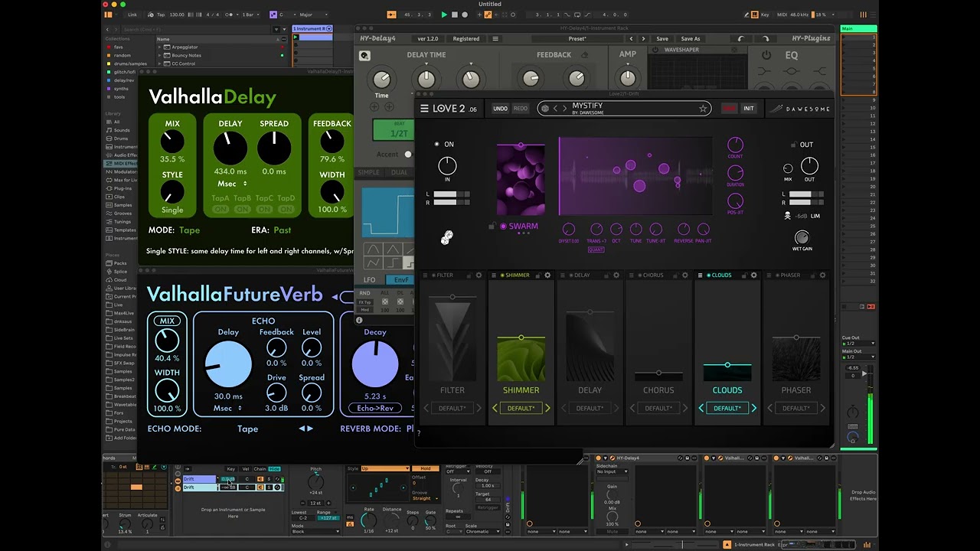This screenshot has width=980, height=551.
Task: Click Save As button in HY-Delay4
Action: click(x=691, y=38)
